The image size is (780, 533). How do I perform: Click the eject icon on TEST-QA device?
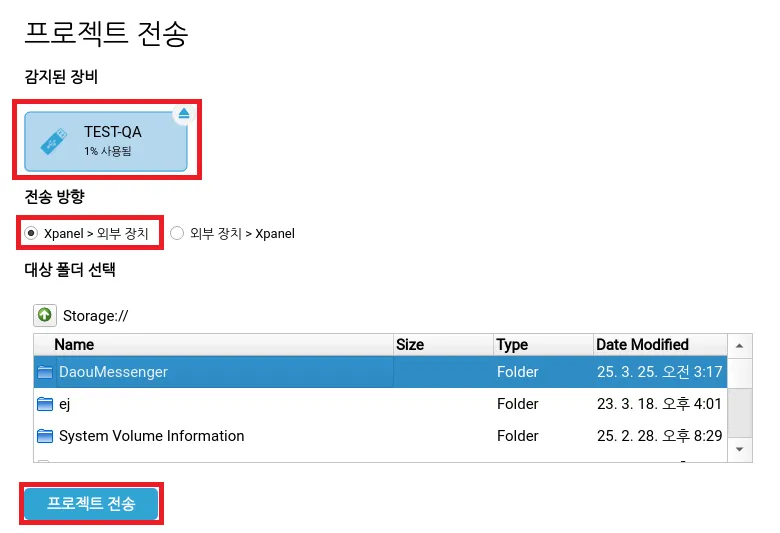183,114
